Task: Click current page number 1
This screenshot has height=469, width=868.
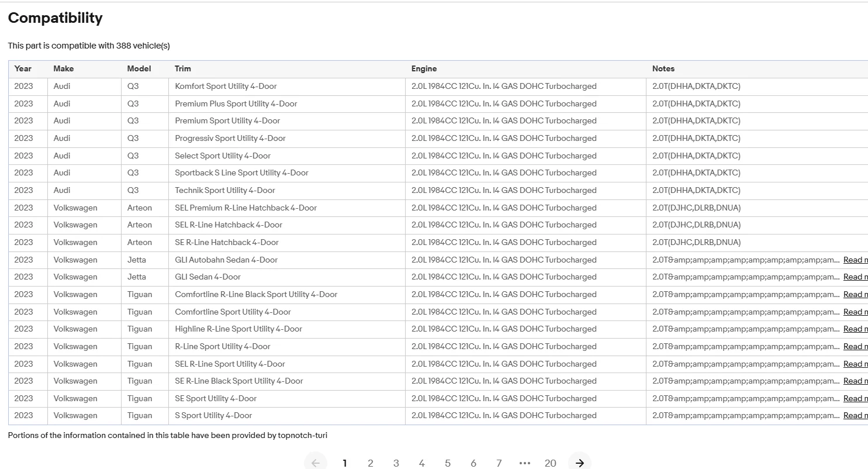Action: click(345, 463)
